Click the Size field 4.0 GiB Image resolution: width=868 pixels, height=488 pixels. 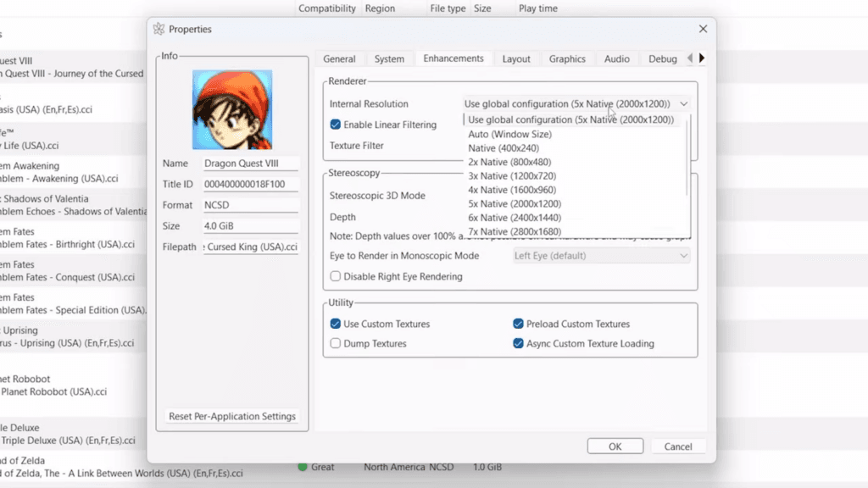coord(251,225)
